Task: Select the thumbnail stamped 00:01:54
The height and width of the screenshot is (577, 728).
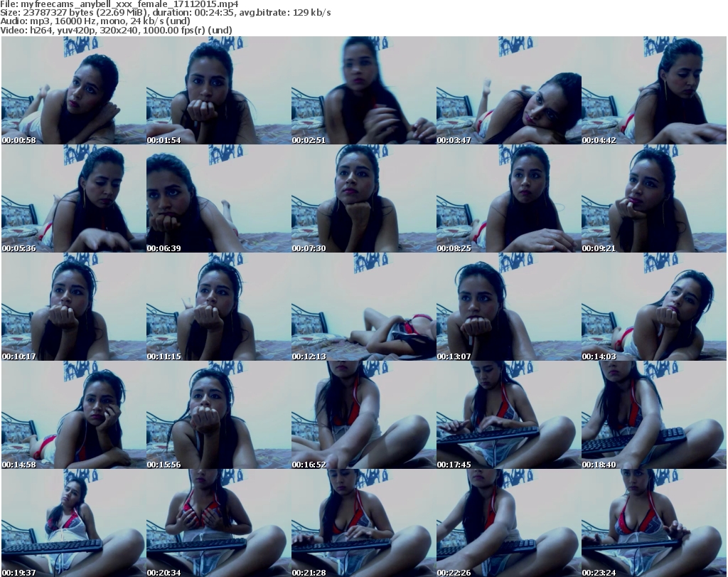Action: pyautogui.click(x=219, y=90)
